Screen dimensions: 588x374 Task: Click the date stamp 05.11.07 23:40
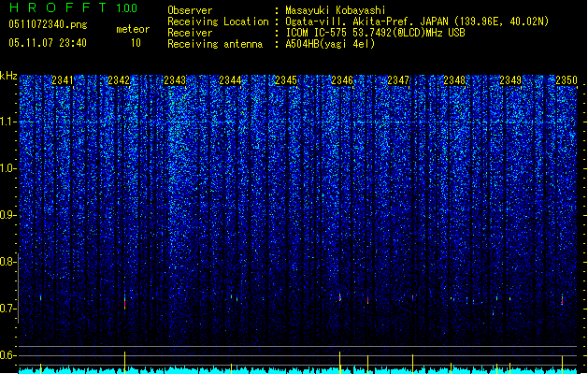click(x=48, y=43)
